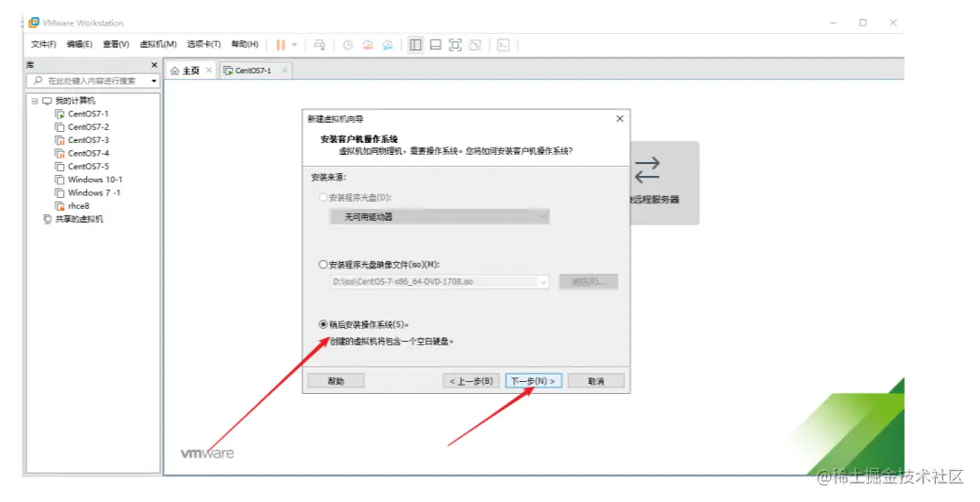The height and width of the screenshot is (502, 980).
Task: Click the 取消 button
Action: (x=596, y=380)
